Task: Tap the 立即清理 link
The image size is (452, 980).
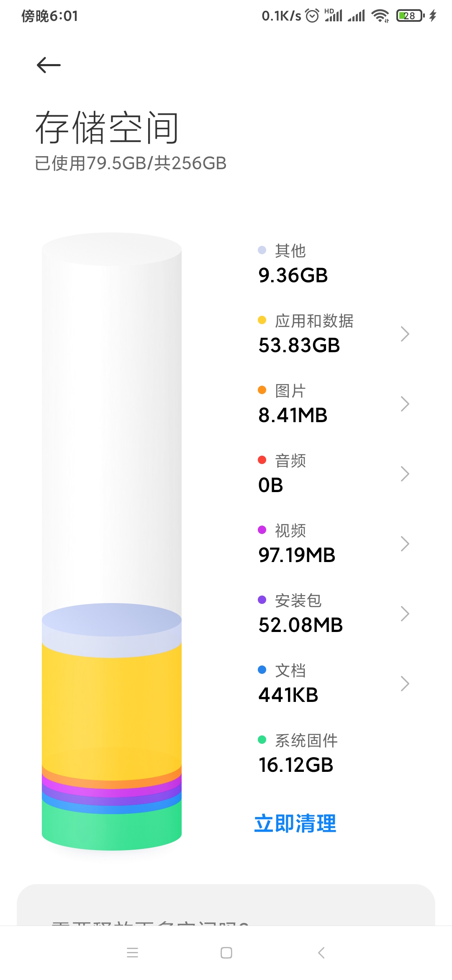Action: 295,823
